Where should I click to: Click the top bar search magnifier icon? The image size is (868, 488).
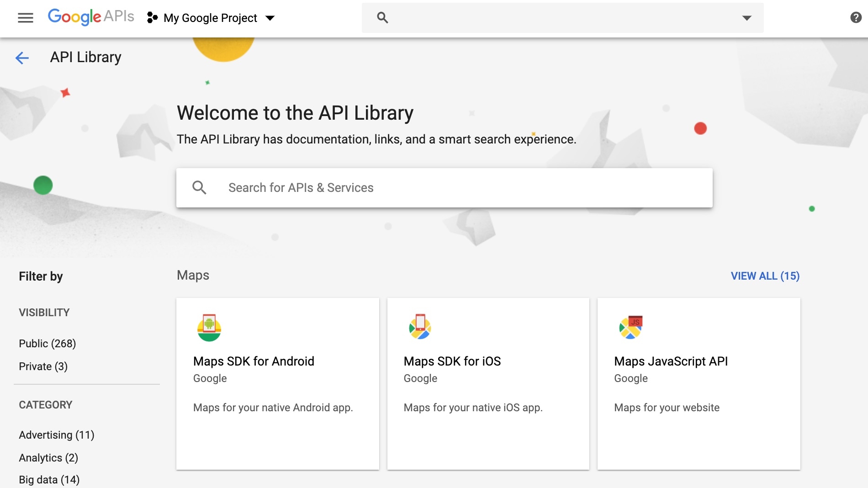[382, 18]
